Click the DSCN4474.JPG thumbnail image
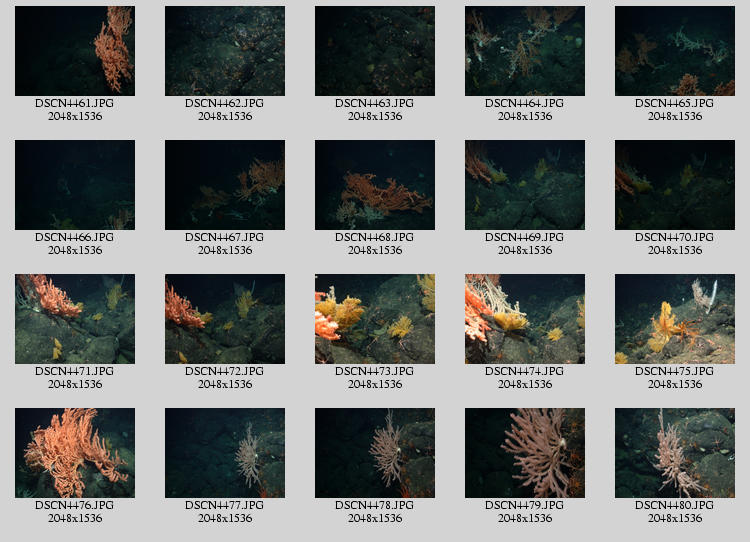This screenshot has width=750, height=542. [x=525, y=319]
